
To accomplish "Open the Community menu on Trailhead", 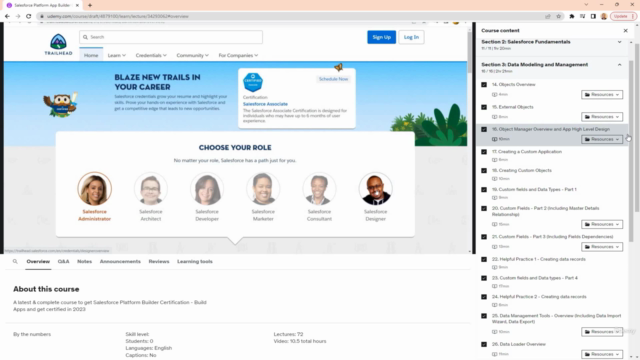I will pyautogui.click(x=192, y=56).
